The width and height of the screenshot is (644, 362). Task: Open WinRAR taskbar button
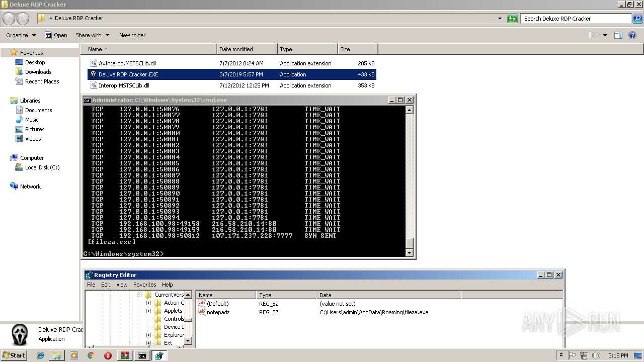[x=125, y=355]
